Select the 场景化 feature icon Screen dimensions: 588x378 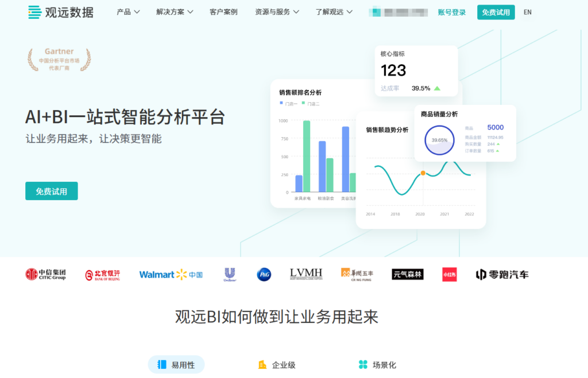point(363,364)
